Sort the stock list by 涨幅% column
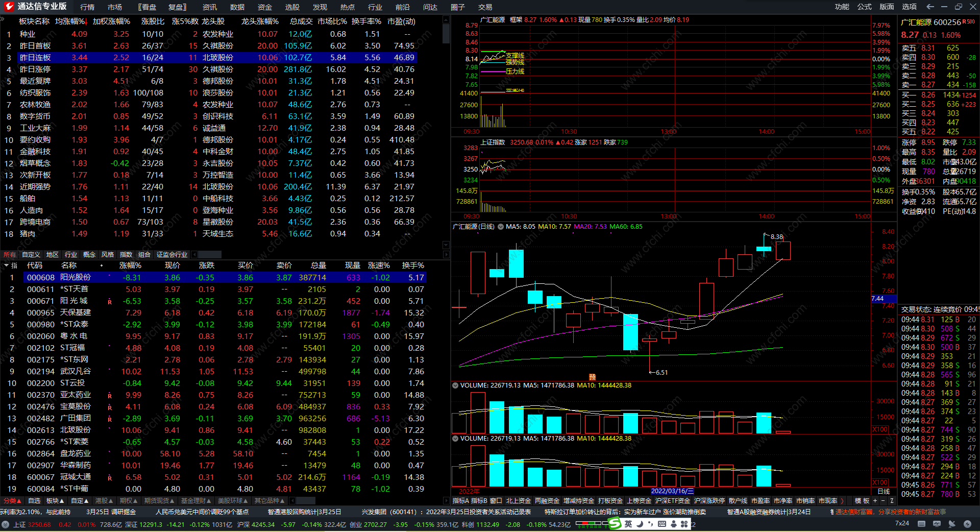The width and height of the screenshot is (980, 532). [x=130, y=265]
